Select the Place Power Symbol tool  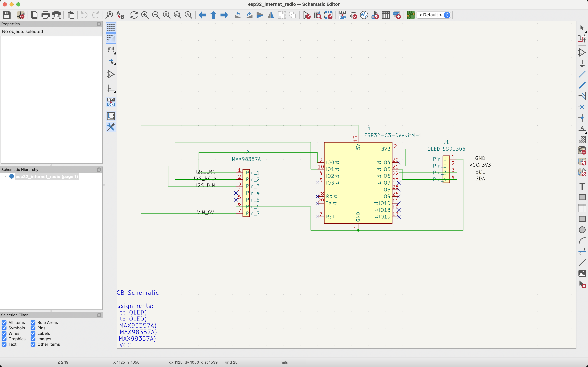pyautogui.click(x=582, y=64)
